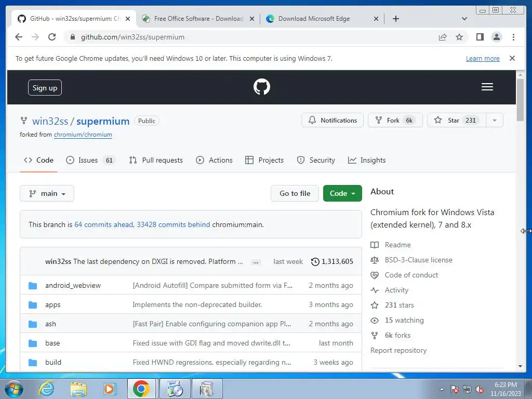Close the Free Office Software tab
Image resolution: width=532 pixels, height=399 pixels.
[x=252, y=19]
